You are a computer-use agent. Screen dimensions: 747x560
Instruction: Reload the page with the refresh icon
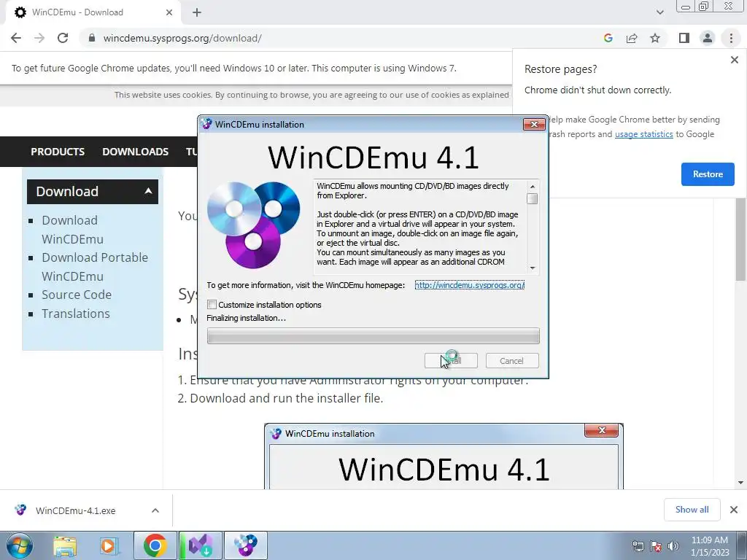[x=63, y=38]
